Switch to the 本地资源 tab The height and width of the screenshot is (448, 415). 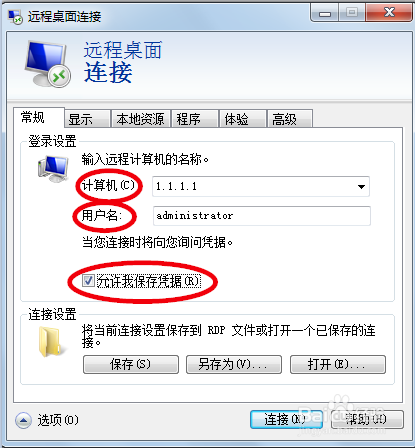[141, 119]
